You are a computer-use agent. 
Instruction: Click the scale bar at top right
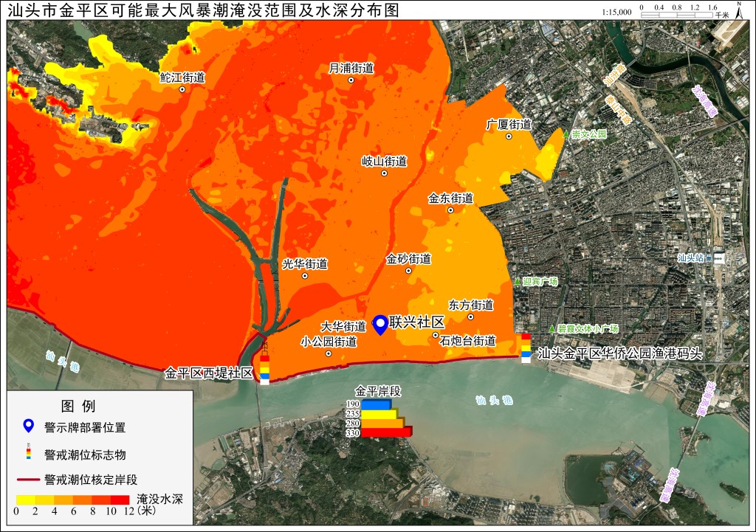tap(677, 15)
